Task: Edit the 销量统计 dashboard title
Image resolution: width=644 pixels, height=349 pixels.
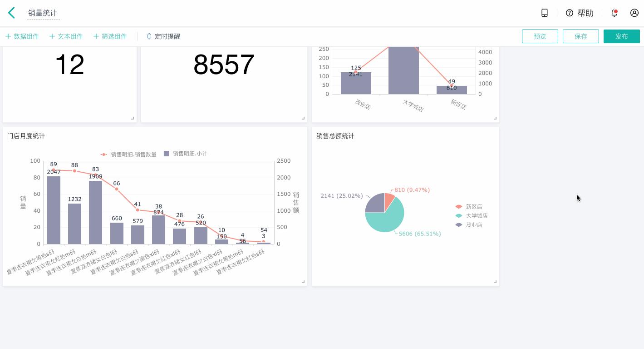Action: tap(43, 13)
